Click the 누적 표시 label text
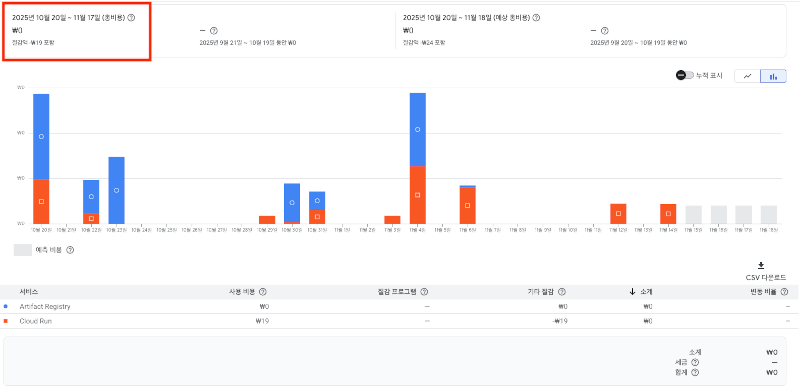This screenshot has width=800, height=390. click(710, 76)
